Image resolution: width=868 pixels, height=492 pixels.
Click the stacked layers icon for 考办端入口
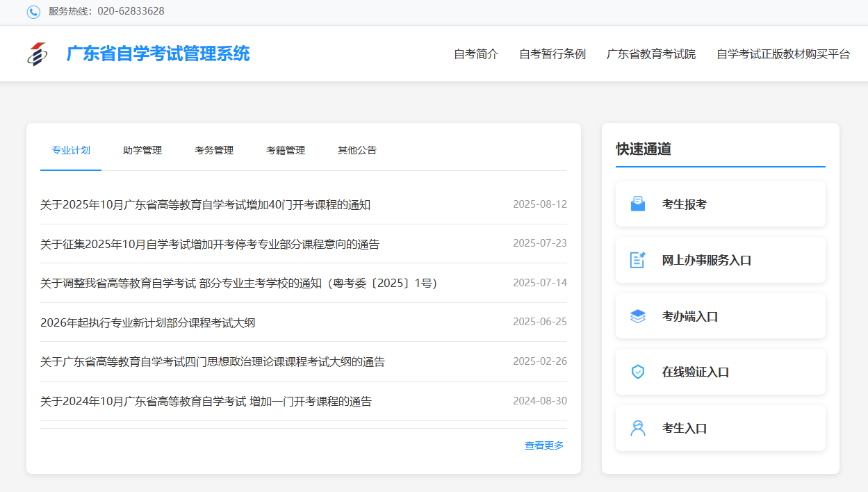637,316
